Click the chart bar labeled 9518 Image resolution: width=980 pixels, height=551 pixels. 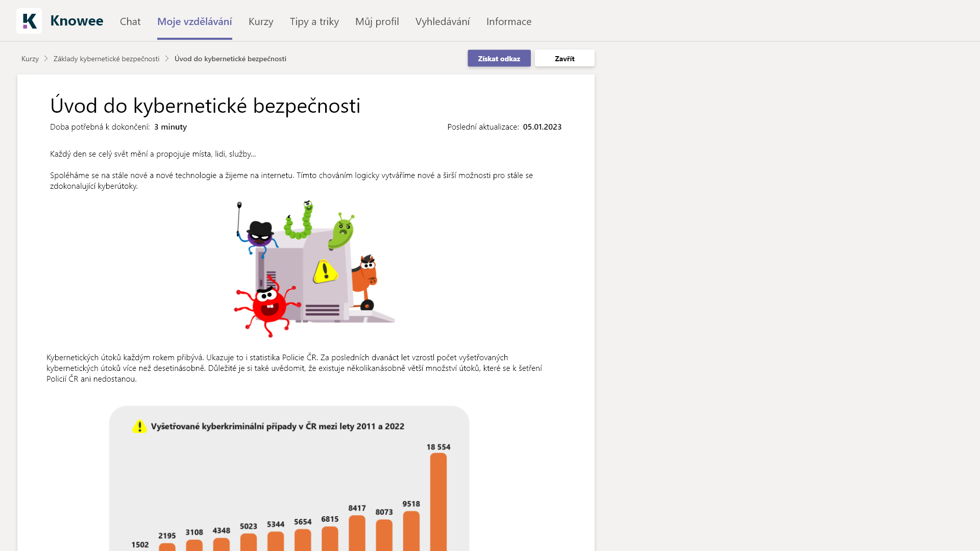(411, 531)
